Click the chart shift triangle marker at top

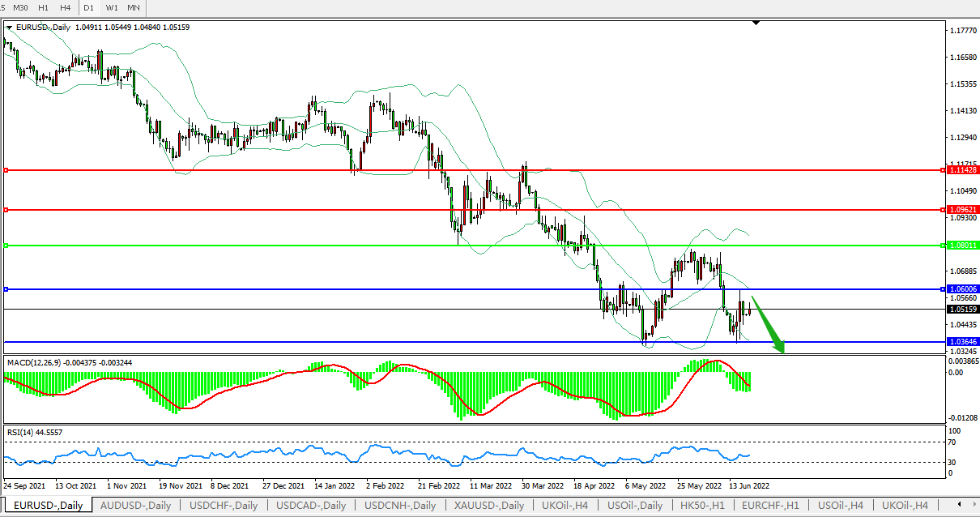pyautogui.click(x=756, y=23)
